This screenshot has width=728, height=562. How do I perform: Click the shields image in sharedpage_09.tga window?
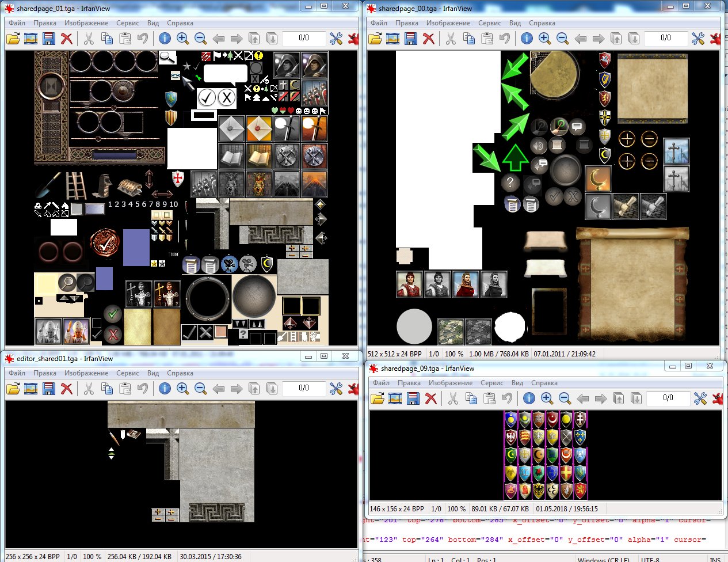click(x=546, y=455)
